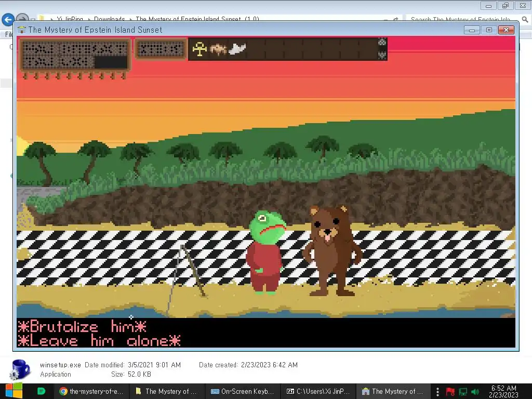Open the File menu in Explorer

8,34
